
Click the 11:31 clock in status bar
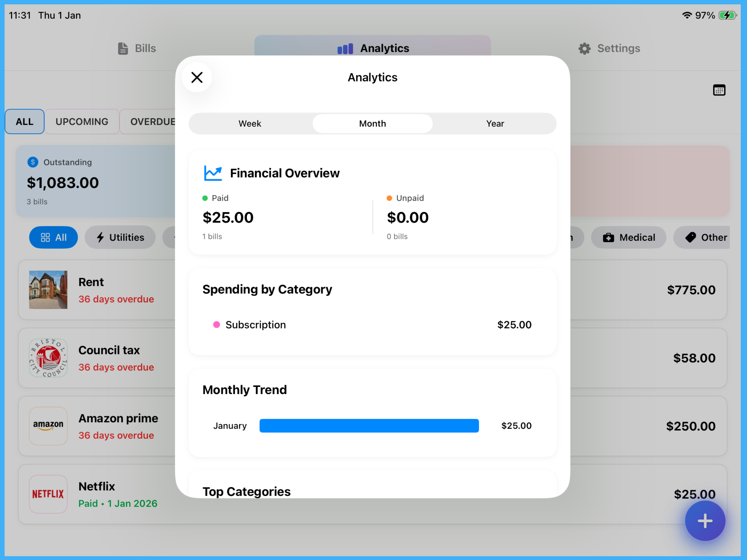tap(20, 15)
